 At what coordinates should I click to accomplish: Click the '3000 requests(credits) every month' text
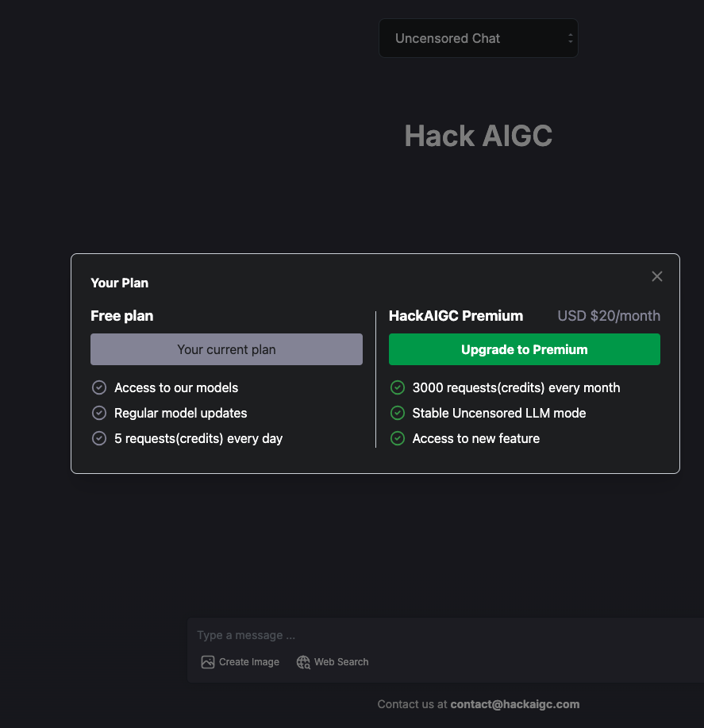tap(516, 387)
